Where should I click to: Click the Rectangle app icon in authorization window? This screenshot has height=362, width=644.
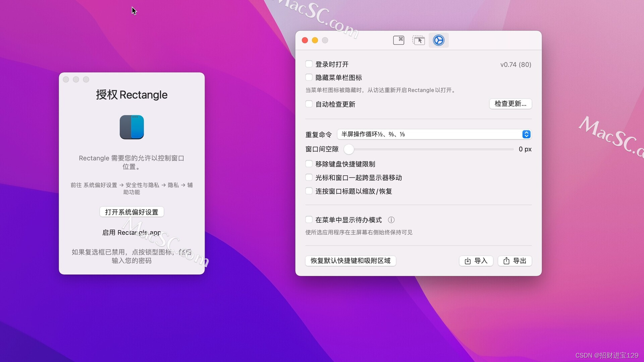click(x=132, y=127)
